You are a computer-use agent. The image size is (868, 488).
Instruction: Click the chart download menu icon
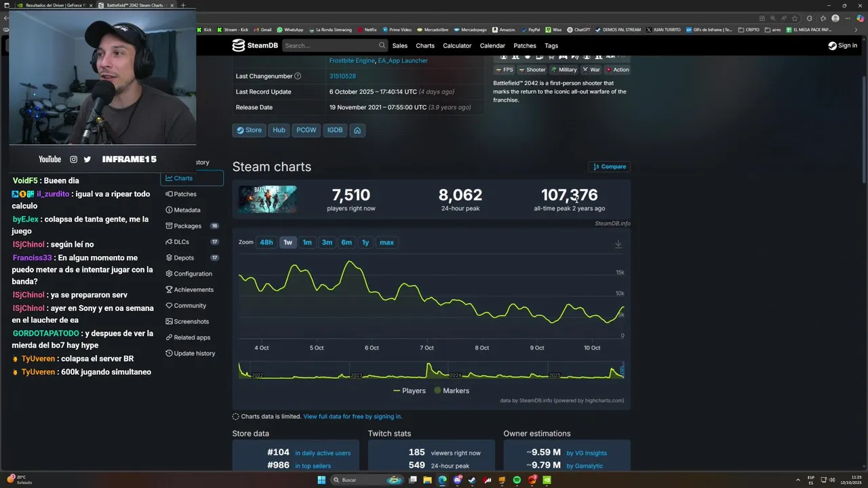point(618,244)
